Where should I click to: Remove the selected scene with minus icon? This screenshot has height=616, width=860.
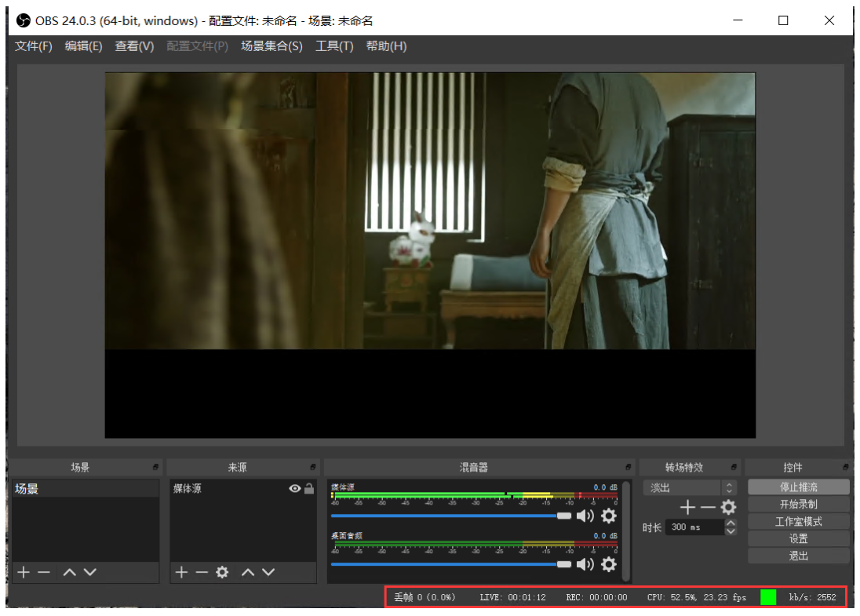(x=44, y=572)
